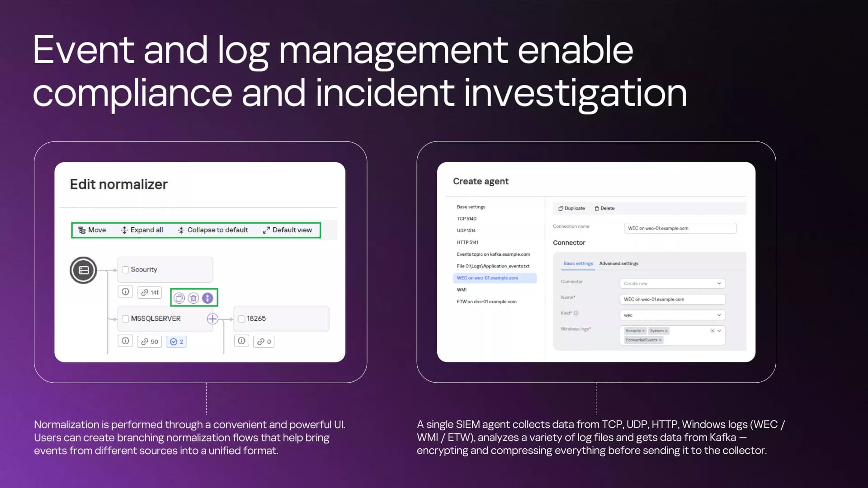Click the purple collapse icon beside trash

[x=208, y=298]
